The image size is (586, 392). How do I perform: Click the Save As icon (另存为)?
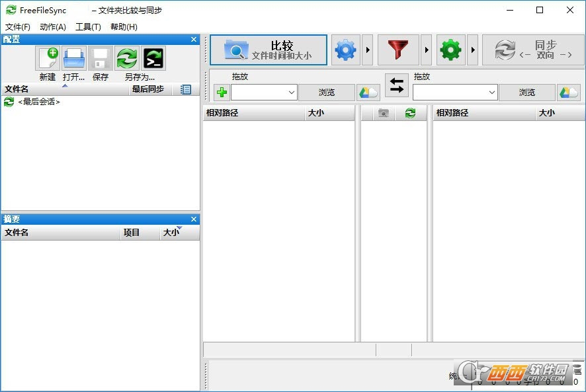(127, 59)
